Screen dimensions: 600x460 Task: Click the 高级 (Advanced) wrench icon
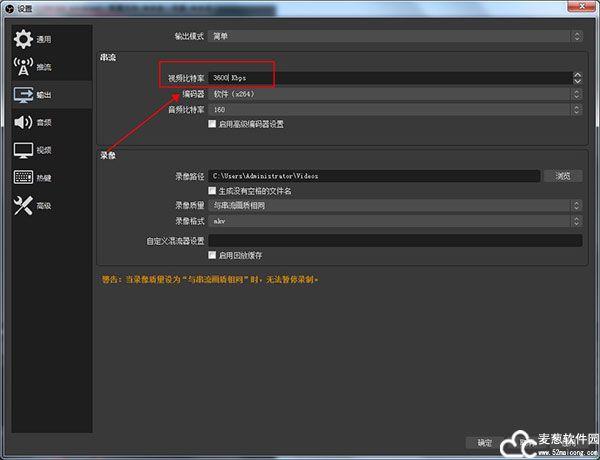[23, 205]
